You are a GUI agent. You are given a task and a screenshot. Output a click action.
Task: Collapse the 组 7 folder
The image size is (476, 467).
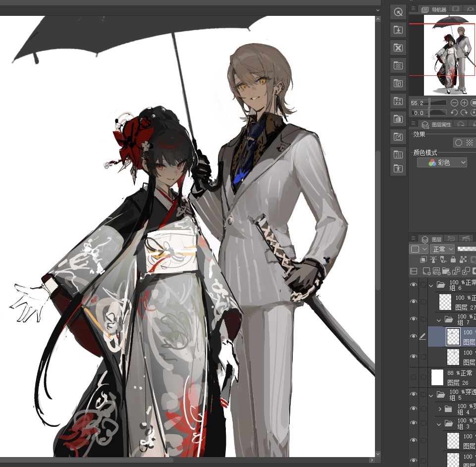click(x=439, y=320)
